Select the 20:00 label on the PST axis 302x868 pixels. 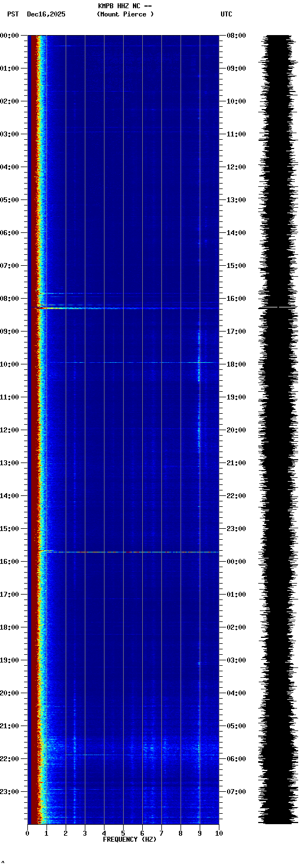click(10, 693)
